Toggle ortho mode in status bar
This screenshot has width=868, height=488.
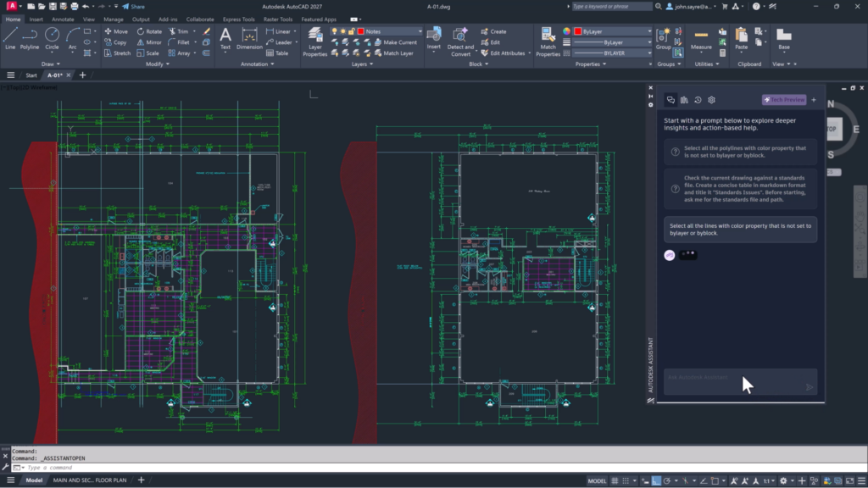(656, 481)
